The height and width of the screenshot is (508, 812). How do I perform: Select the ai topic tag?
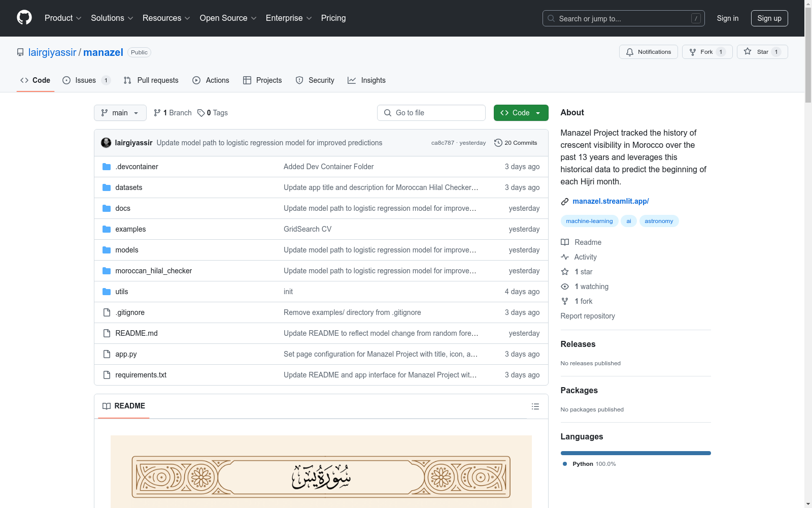(629, 221)
